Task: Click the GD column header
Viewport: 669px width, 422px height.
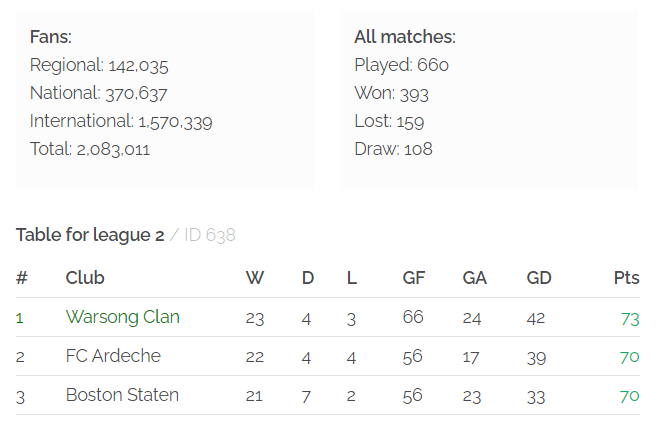Action: 538,278
